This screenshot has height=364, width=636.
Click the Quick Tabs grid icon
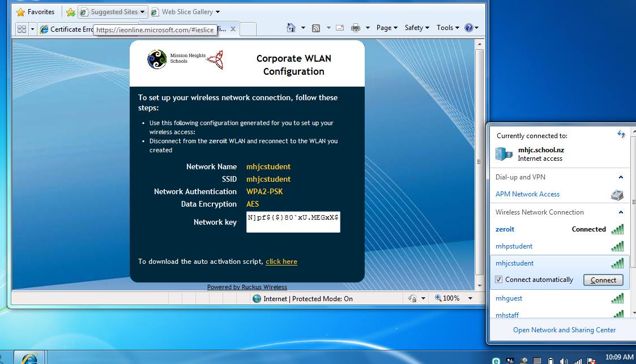tap(22, 29)
